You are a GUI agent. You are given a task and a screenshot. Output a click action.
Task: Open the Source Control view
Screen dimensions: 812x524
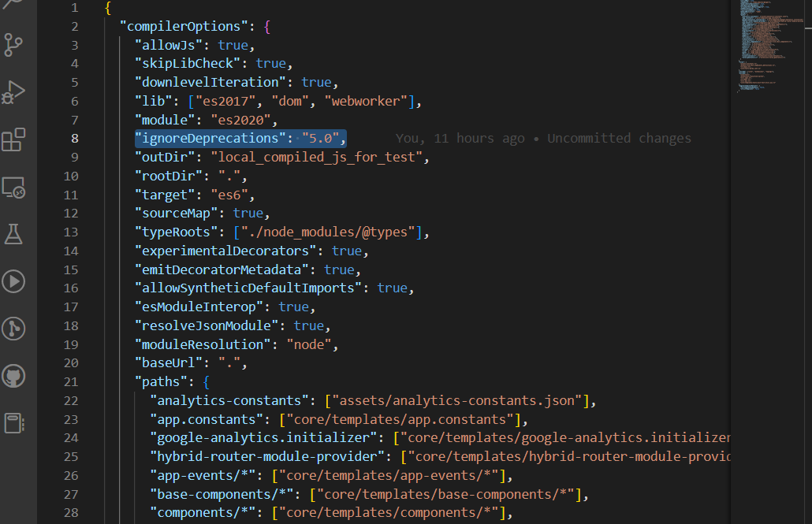click(14, 45)
